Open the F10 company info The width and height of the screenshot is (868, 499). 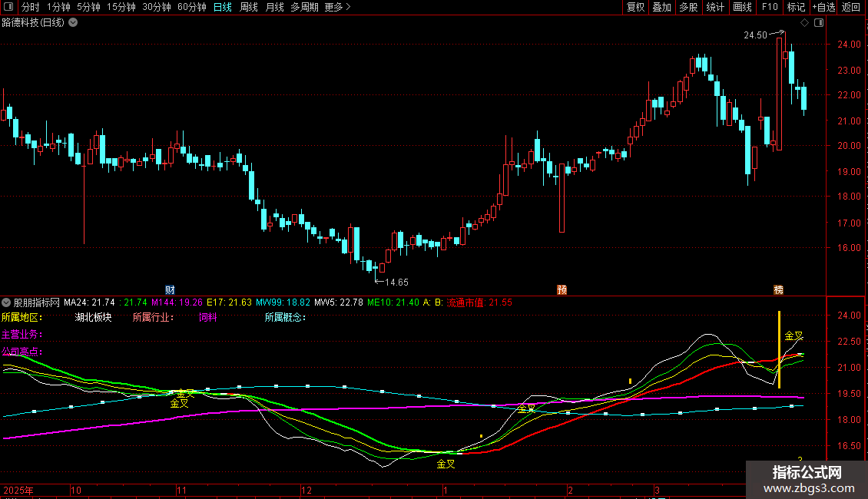tap(769, 8)
